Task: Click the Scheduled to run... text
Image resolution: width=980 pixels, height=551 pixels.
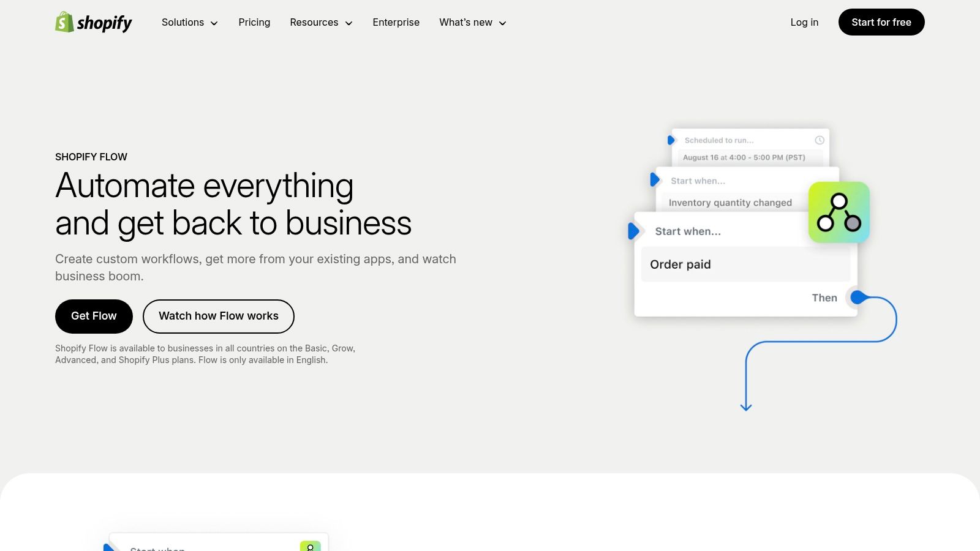Action: click(x=719, y=140)
